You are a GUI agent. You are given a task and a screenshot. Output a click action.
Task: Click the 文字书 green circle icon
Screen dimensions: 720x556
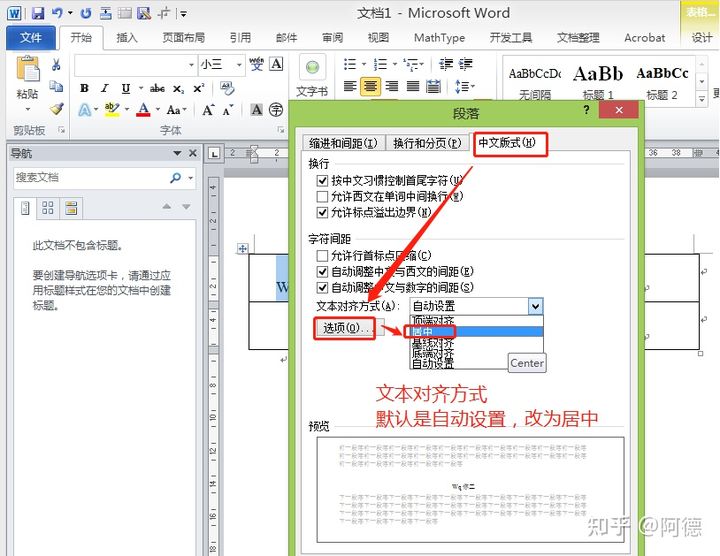click(x=312, y=67)
